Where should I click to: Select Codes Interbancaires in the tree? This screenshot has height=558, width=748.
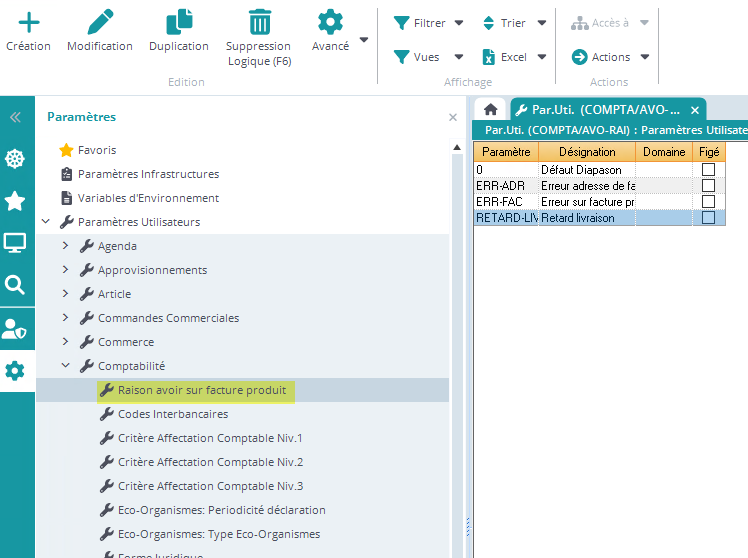172,414
